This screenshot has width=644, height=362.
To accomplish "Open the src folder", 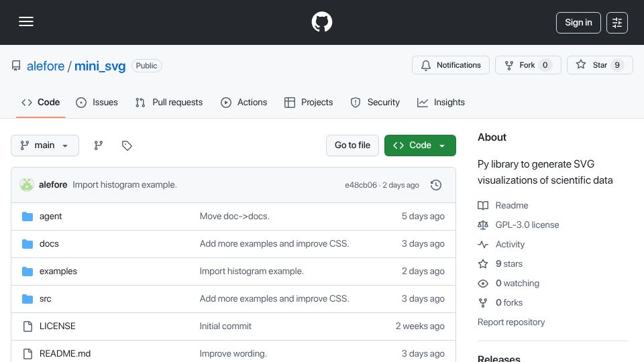I will point(45,299).
